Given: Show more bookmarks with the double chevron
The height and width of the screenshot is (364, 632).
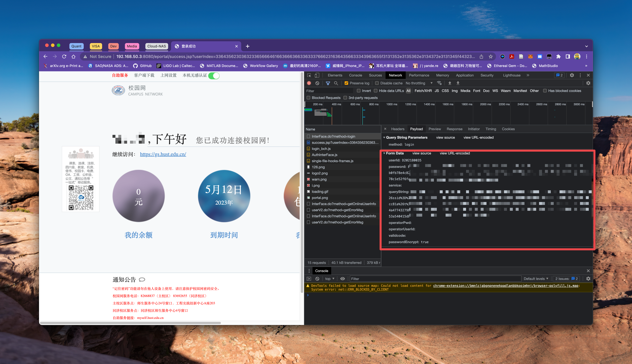Looking at the screenshot, I should [x=586, y=66].
